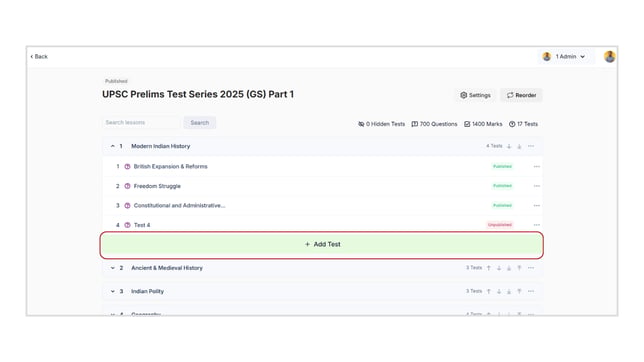Viewport: 644px width, 362px height.
Task: Move Modern Indian History section down one
Action: point(509,146)
